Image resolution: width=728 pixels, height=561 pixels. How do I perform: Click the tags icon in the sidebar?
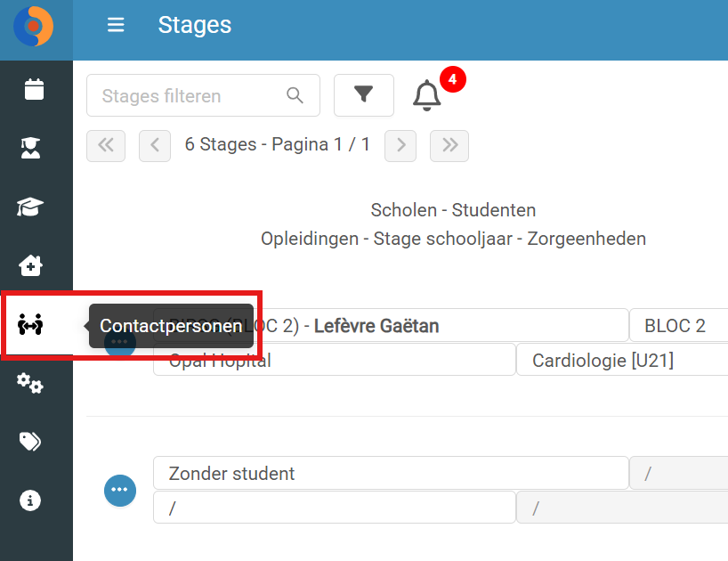[30, 442]
